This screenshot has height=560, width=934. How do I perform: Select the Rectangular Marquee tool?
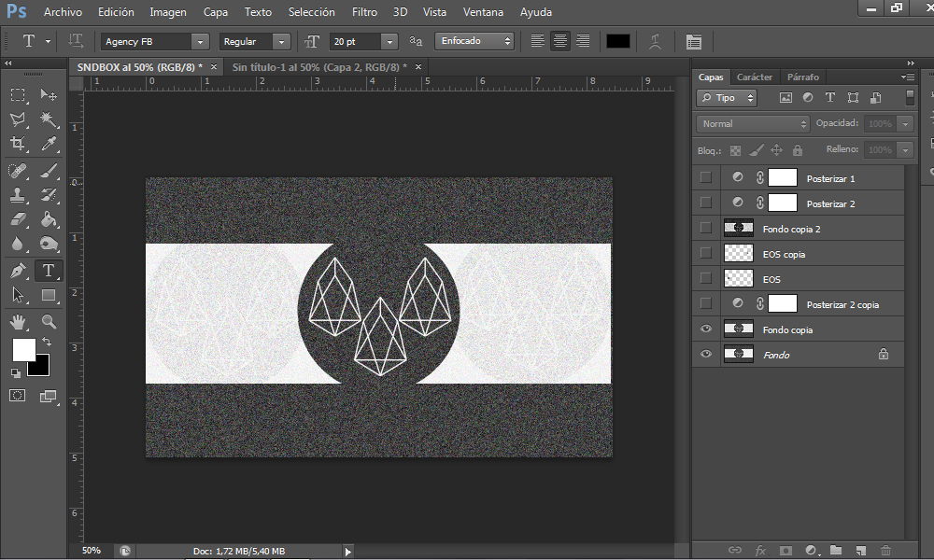click(18, 94)
